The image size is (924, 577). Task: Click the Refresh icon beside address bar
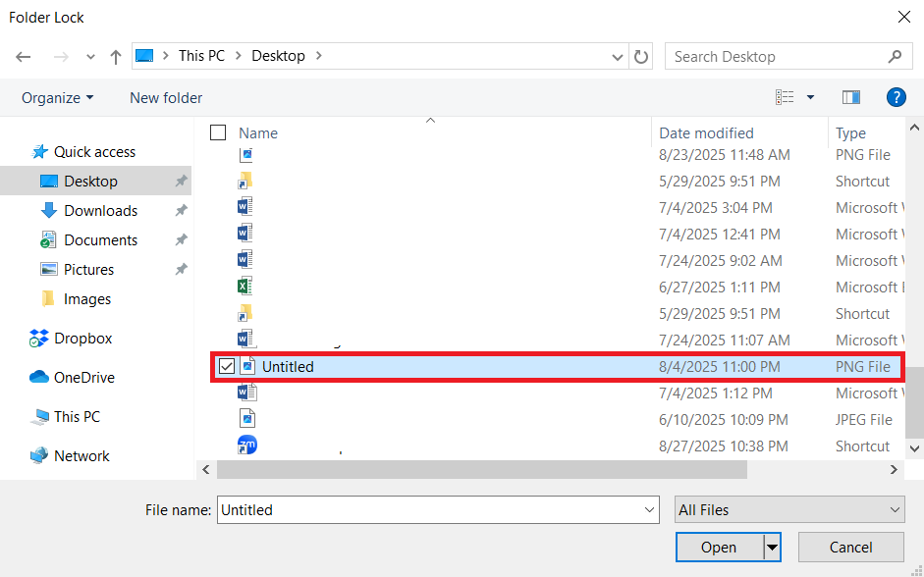[x=641, y=57]
